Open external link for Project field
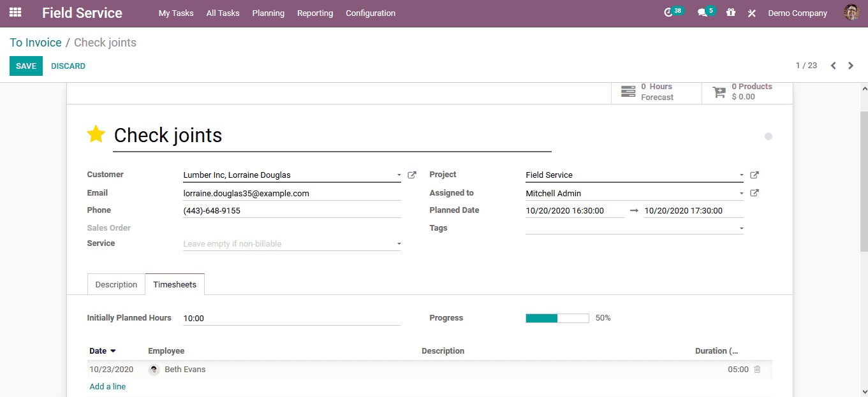This screenshot has width=868, height=397. tap(754, 175)
